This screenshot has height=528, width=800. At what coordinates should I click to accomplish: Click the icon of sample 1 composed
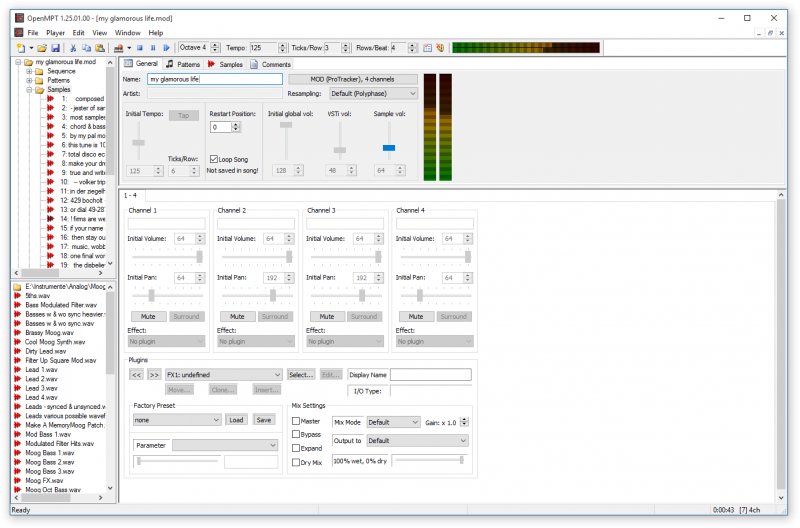coord(51,98)
